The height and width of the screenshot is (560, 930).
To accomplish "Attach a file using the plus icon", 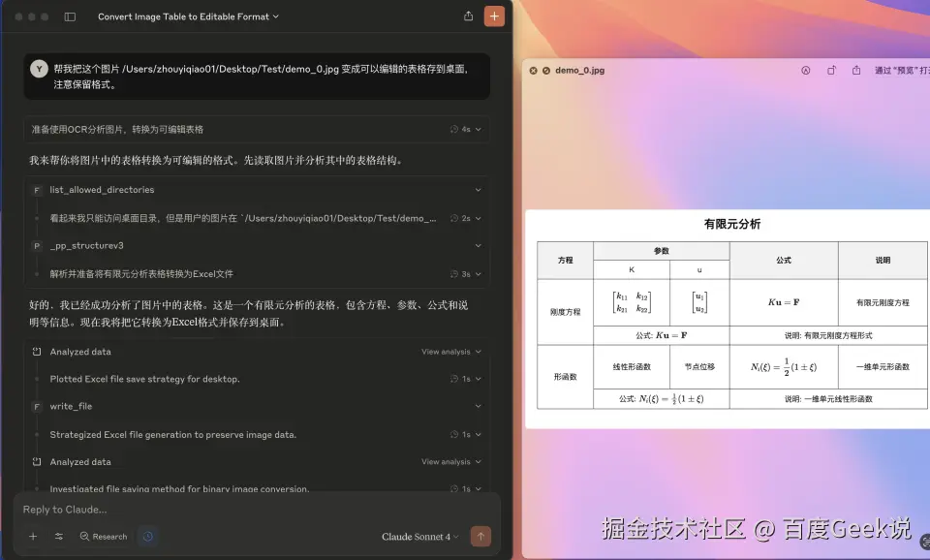I will pos(32,536).
